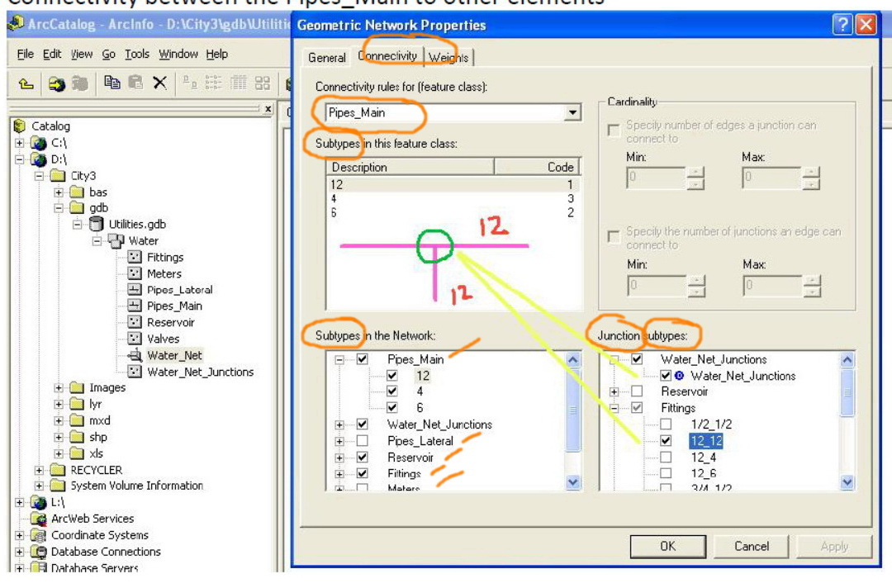Check Reservoir in Junction subtypes list
The width and height of the screenshot is (892, 588).
coord(637,391)
